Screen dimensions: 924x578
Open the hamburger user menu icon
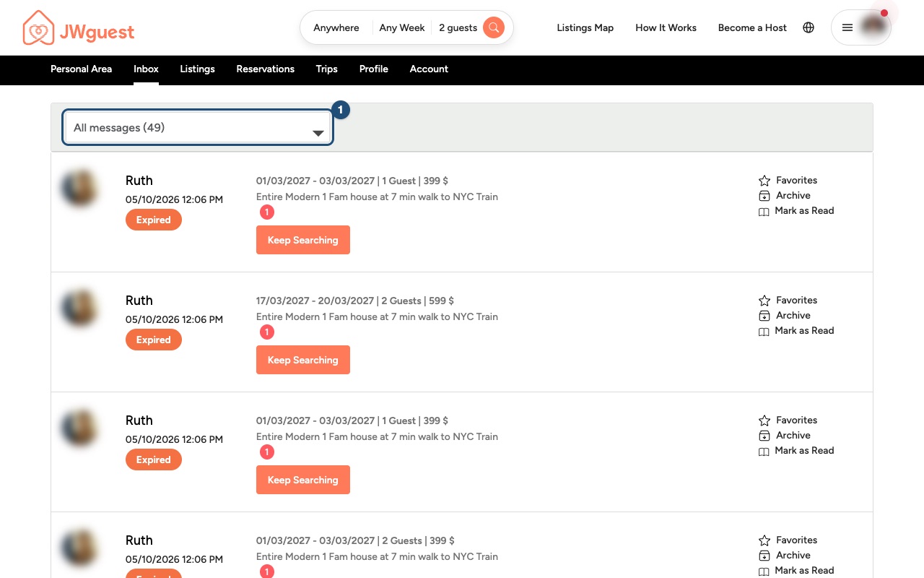[847, 27]
